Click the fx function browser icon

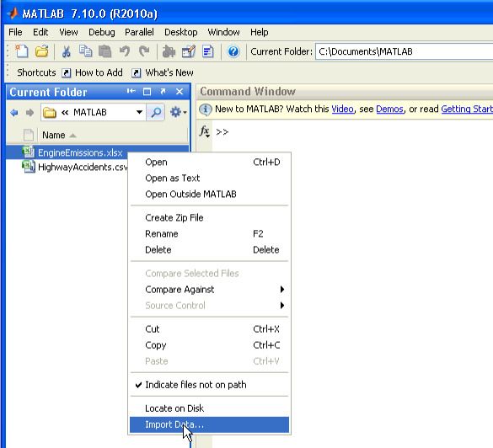[x=205, y=131]
